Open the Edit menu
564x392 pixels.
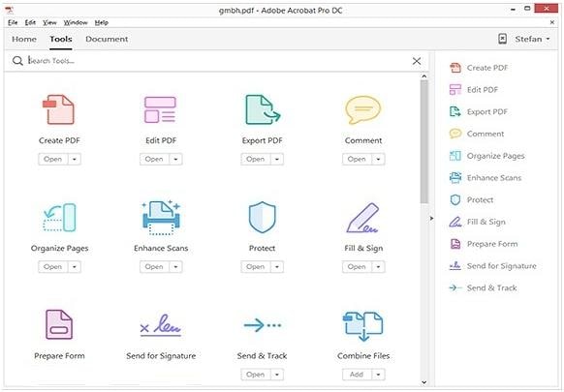tap(30, 22)
